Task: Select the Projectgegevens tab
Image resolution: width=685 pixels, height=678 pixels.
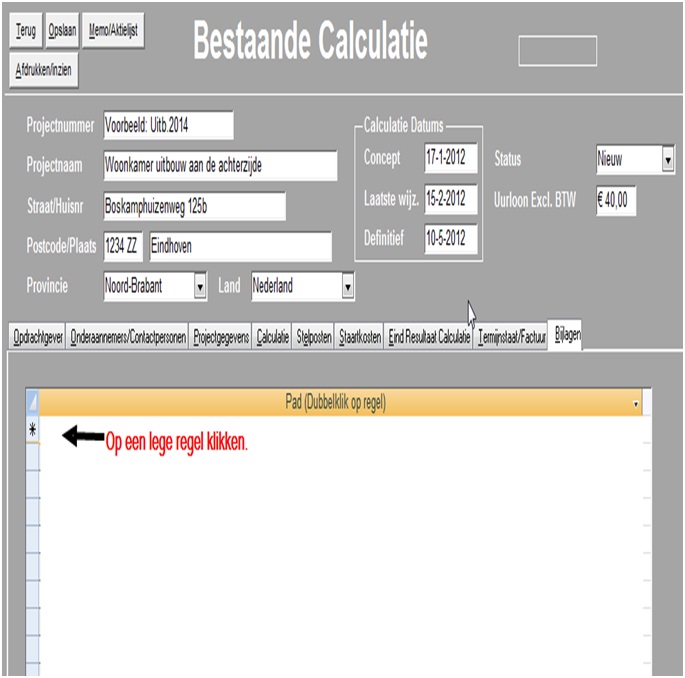Action: point(221,339)
